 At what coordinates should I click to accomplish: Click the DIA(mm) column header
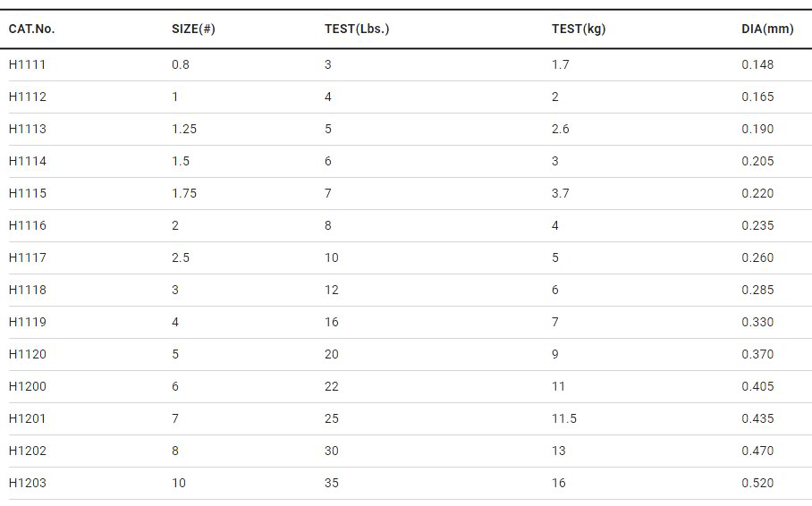click(x=766, y=29)
